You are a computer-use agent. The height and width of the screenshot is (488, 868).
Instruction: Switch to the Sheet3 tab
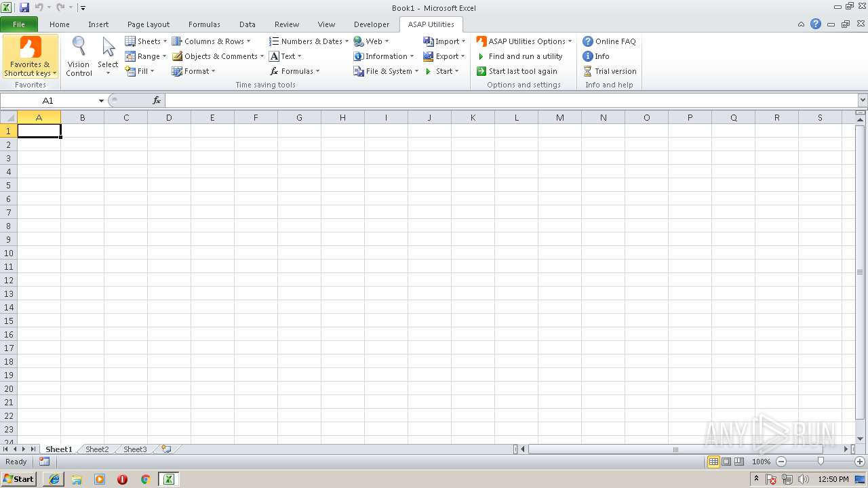135,449
